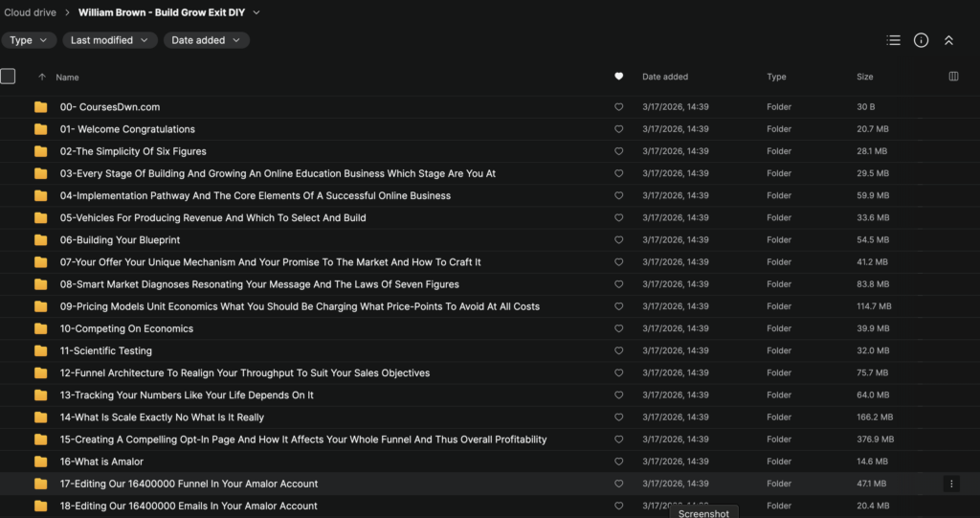Expand the current folder name breadcrumb chevron
Image resolution: width=980 pixels, height=518 pixels.
256,12
